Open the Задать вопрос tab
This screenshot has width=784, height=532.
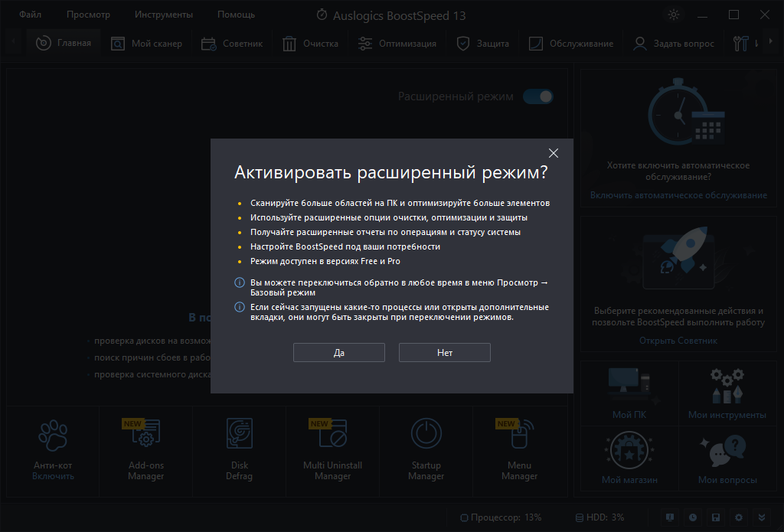pos(674,44)
